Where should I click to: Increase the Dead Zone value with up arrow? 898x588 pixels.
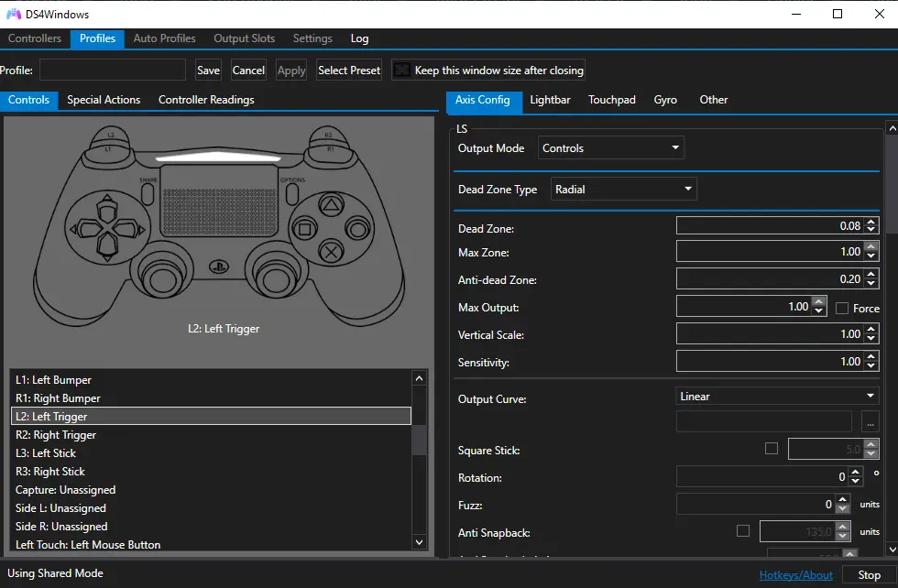pos(871,222)
